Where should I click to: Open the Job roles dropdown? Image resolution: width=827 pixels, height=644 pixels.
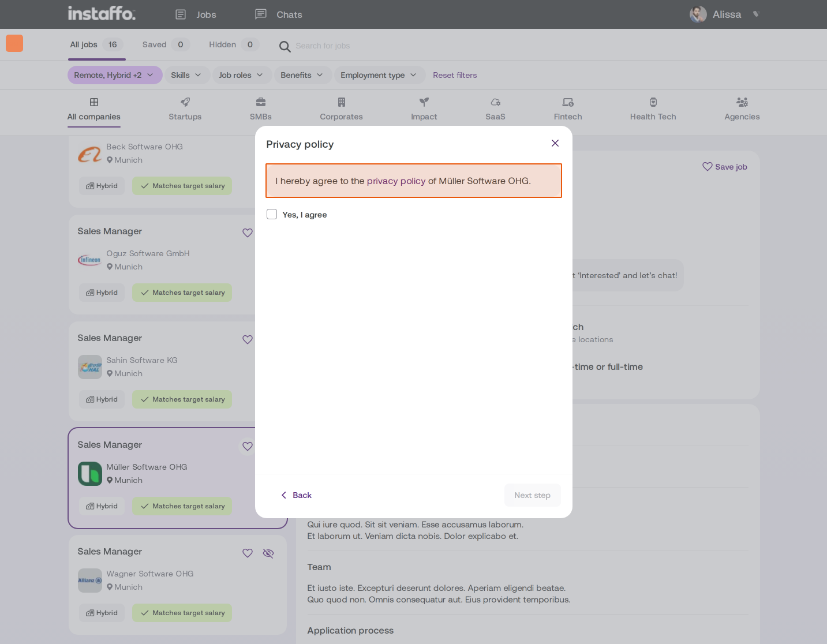click(x=241, y=75)
